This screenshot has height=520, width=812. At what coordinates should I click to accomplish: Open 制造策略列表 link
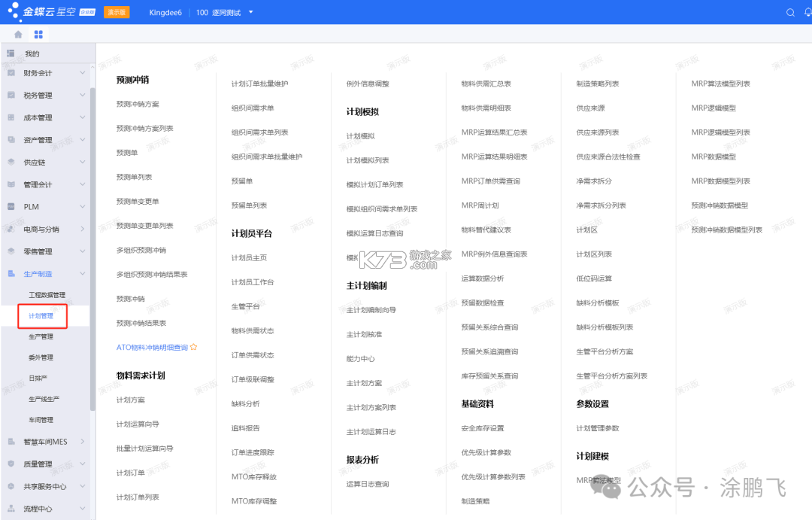click(598, 84)
